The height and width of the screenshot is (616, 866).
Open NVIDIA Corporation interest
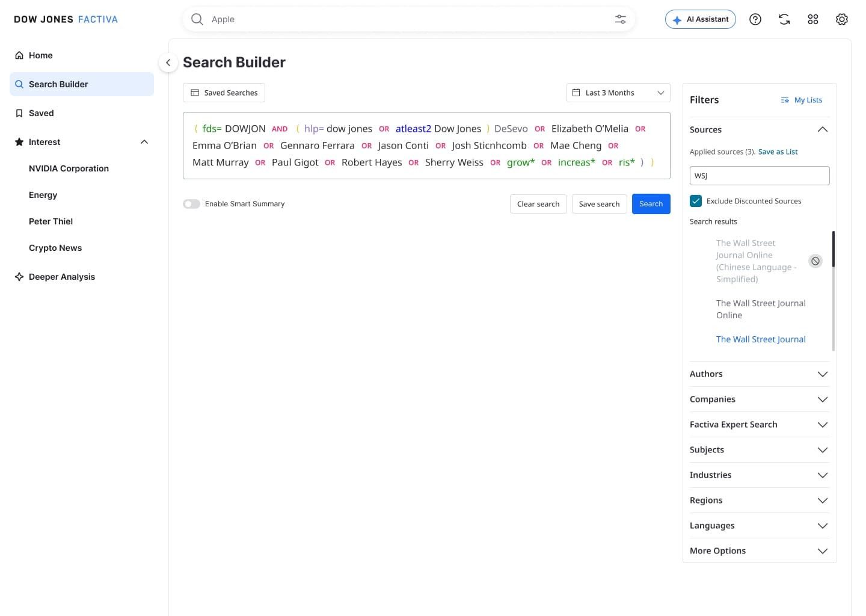pyautogui.click(x=69, y=168)
